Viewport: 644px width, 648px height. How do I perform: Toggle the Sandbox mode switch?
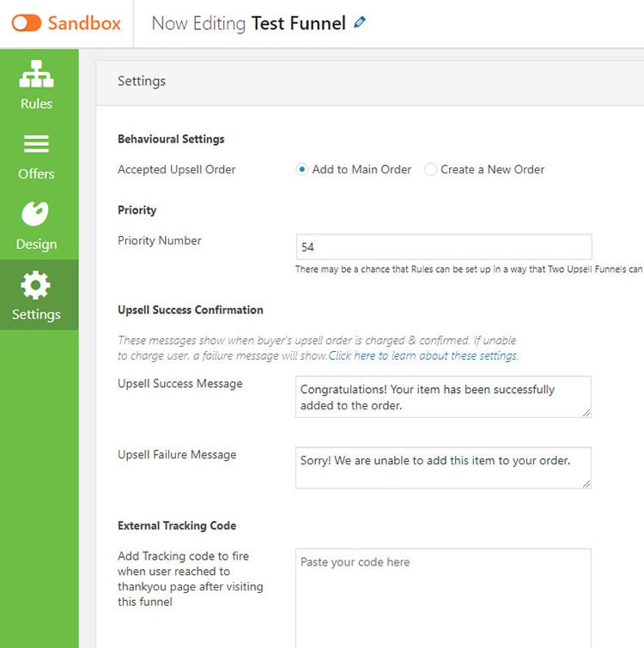point(27,23)
